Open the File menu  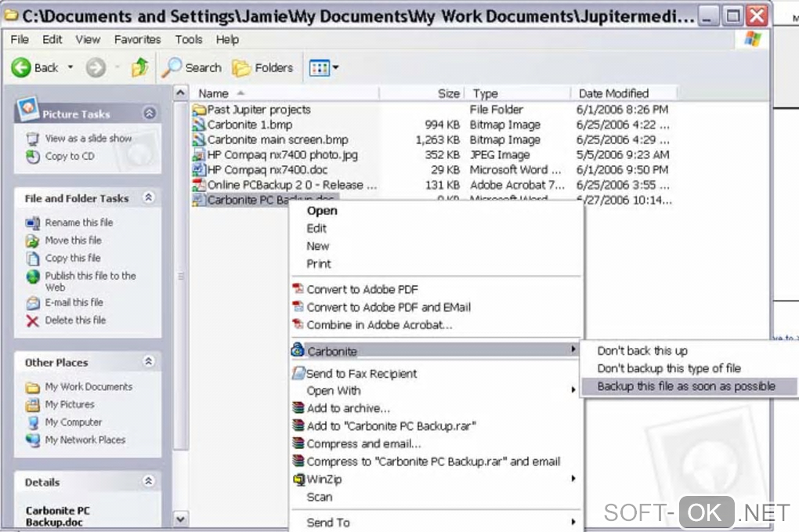20,39
